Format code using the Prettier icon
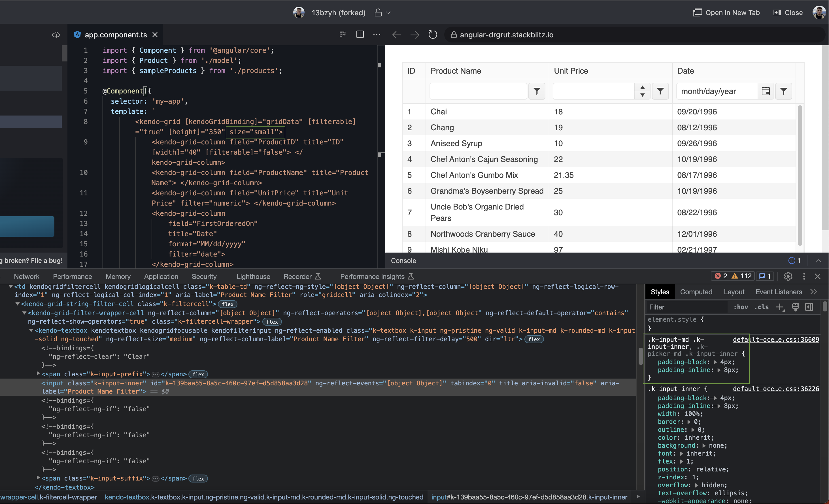The width and height of the screenshot is (829, 504). pyautogui.click(x=342, y=35)
